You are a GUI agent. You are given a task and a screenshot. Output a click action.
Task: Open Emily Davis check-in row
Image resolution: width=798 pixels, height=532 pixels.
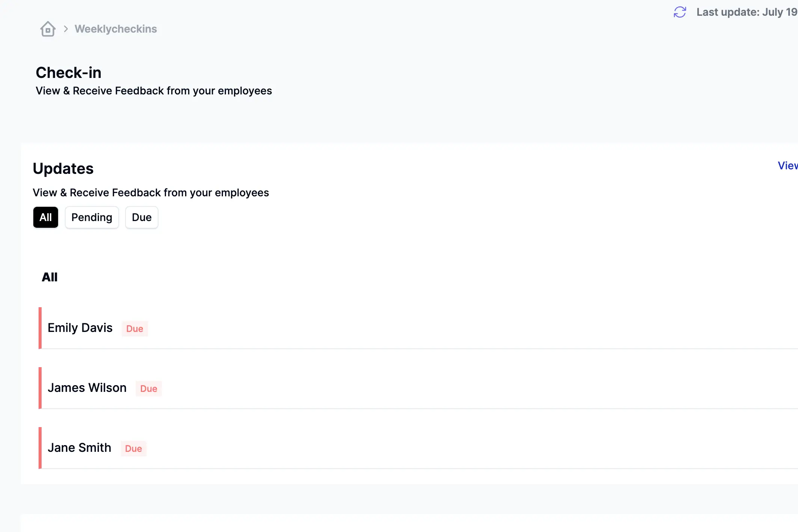pos(80,328)
